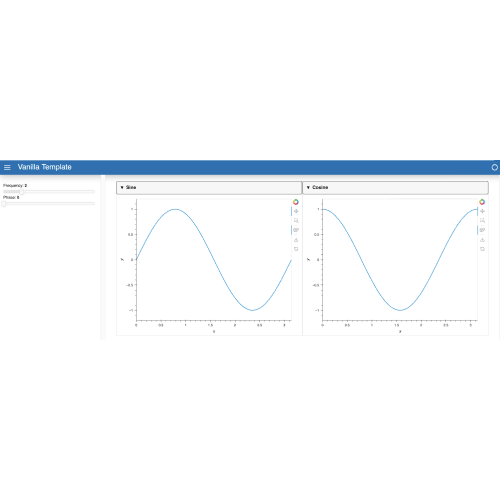Click Reset icon in Cosine plot toolbar
Screen dimensions: 500x500
[x=482, y=249]
